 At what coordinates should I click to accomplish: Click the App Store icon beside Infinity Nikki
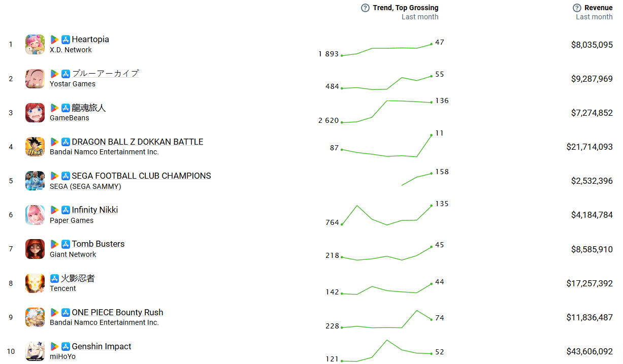(65, 210)
